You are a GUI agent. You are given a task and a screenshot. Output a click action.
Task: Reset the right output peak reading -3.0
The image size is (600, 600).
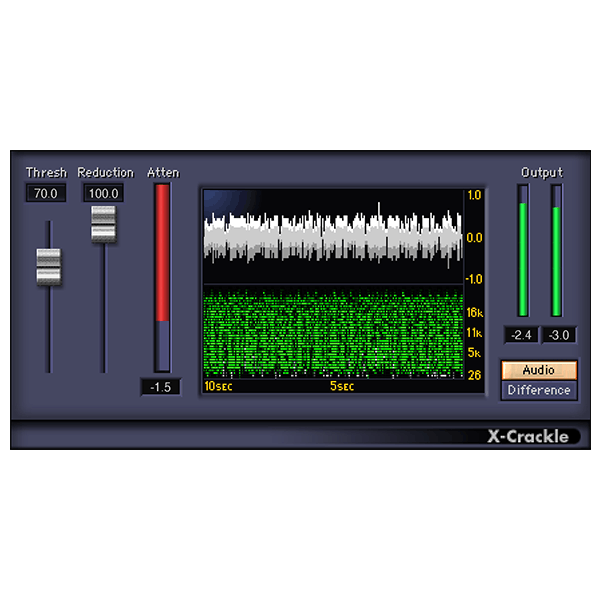point(558,335)
